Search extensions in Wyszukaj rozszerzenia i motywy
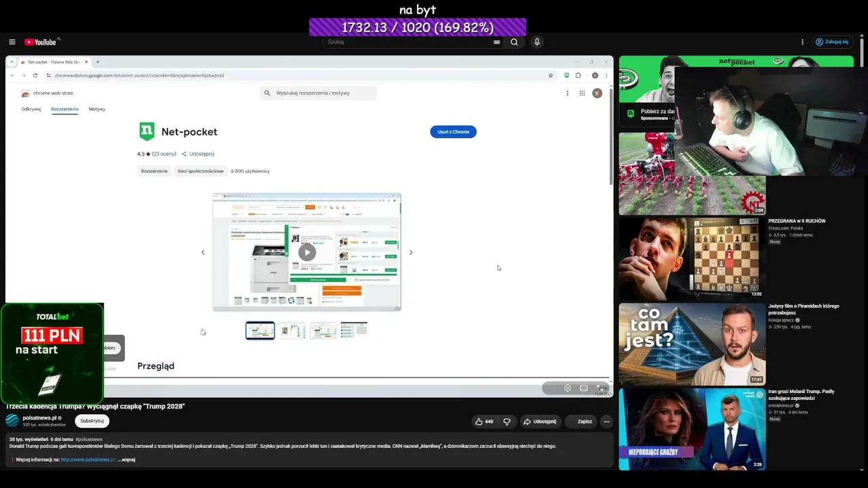The width and height of the screenshot is (868, 488). click(x=318, y=93)
